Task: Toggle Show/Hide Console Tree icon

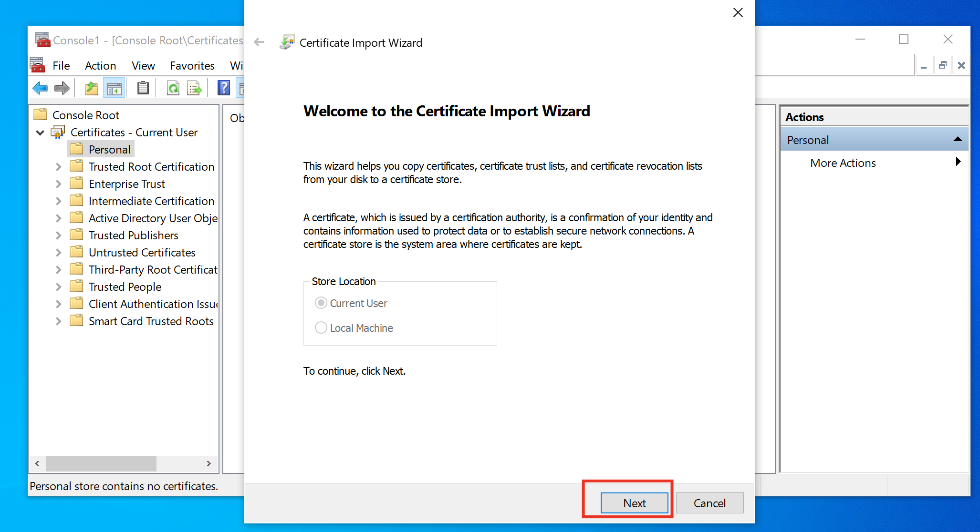Action: (x=115, y=88)
